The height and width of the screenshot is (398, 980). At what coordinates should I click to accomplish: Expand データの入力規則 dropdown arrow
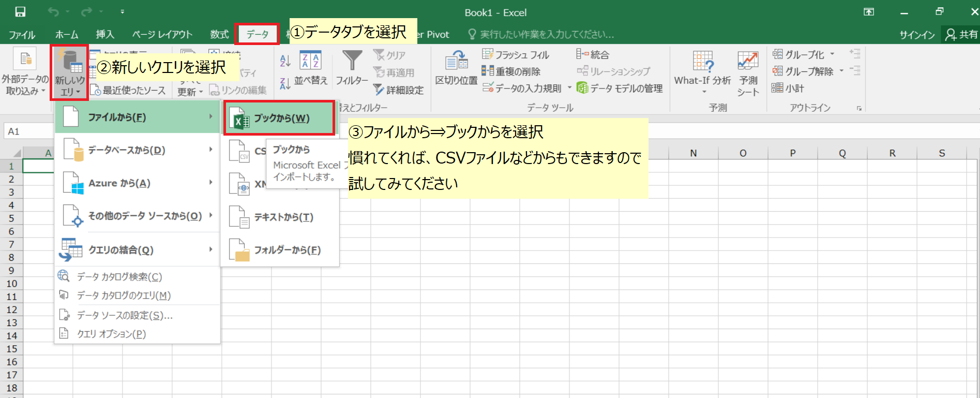pyautogui.click(x=569, y=88)
